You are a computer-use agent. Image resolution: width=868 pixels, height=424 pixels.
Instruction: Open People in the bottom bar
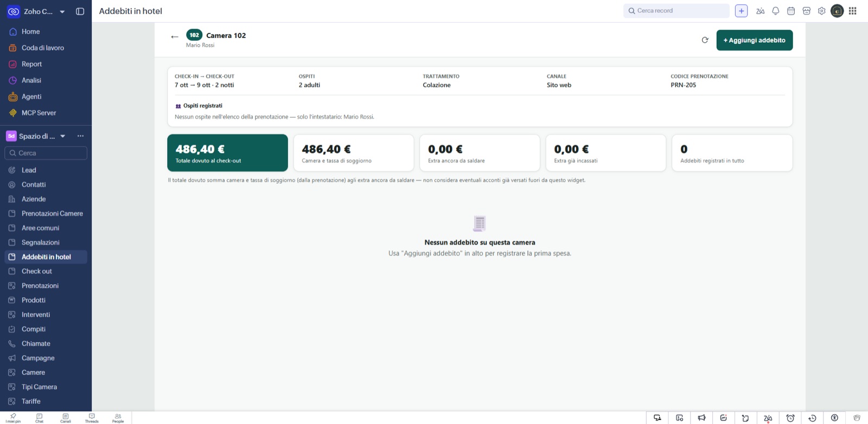[118, 418]
